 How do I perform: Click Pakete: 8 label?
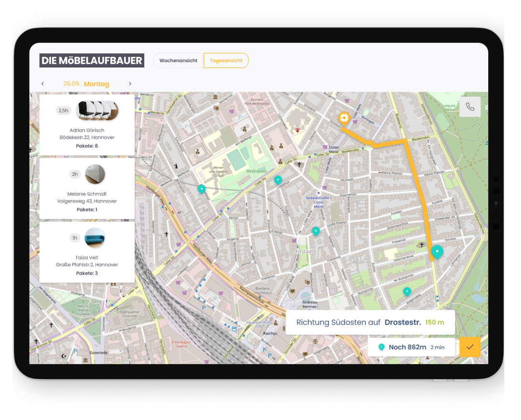point(87,146)
